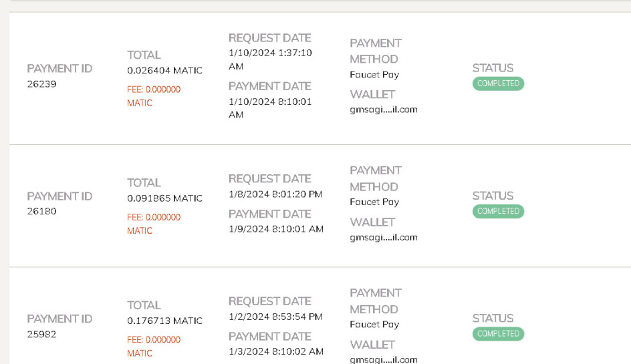Click Faucet Pay method in payment 26180 row
This screenshot has width=631, height=364.
pyautogui.click(x=374, y=202)
